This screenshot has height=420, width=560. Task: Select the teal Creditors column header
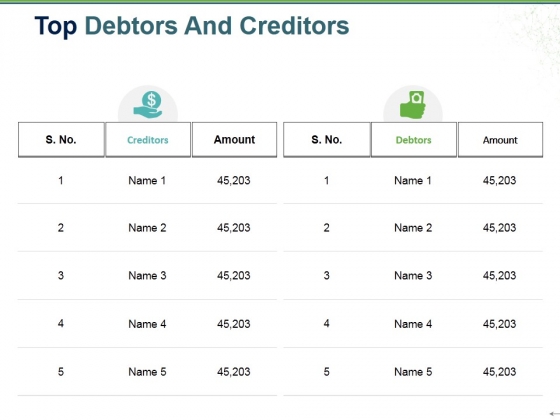coord(148,140)
